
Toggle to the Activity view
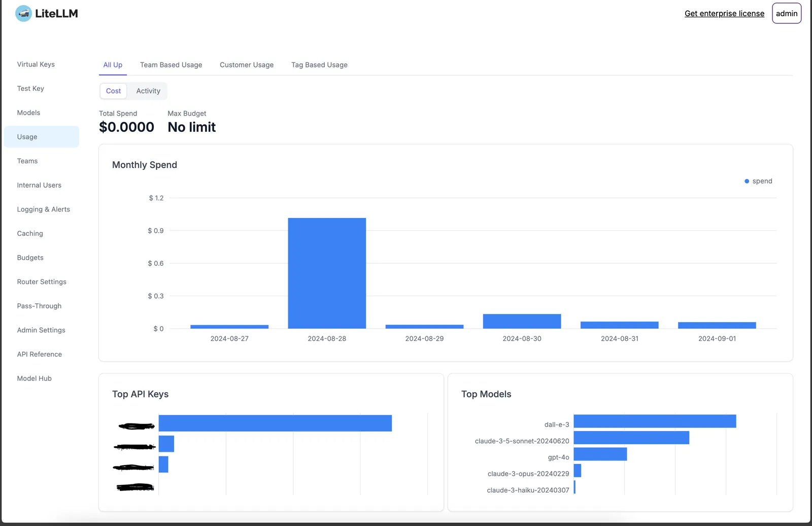[x=148, y=91]
